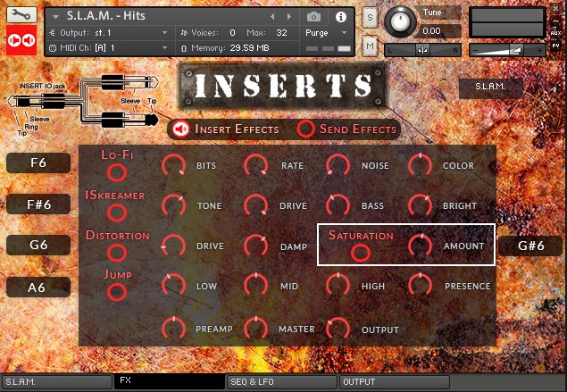Viewport: 567px width, 392px height.
Task: Enable the Lo-Fi effect toggle
Action: click(x=117, y=172)
